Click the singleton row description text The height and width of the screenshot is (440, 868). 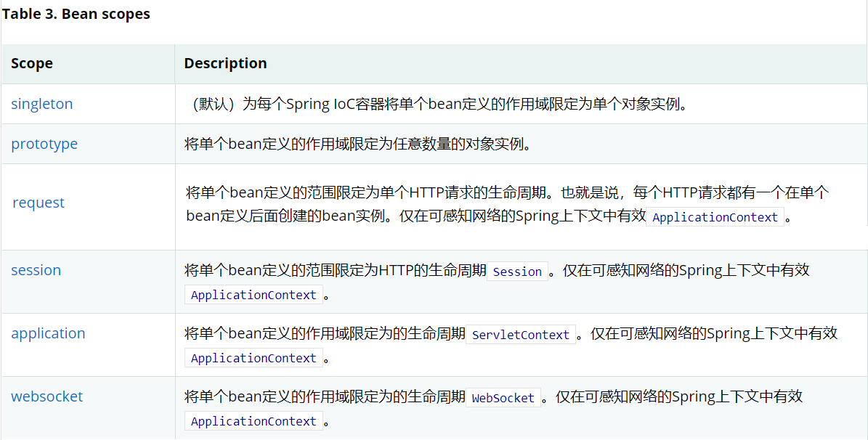tap(436, 104)
